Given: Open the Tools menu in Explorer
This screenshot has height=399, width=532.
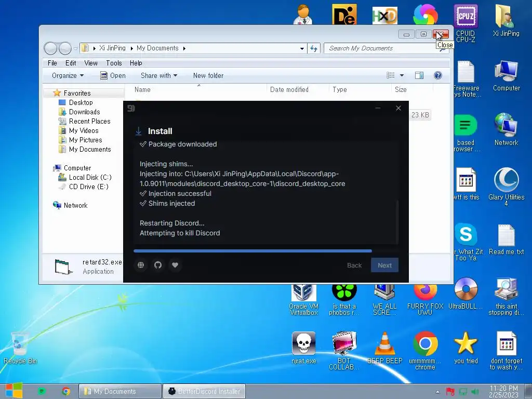Looking at the screenshot, I should tap(114, 63).
